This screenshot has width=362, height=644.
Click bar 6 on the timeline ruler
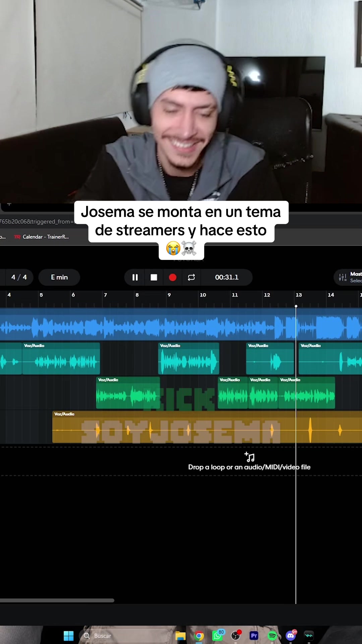coord(73,295)
